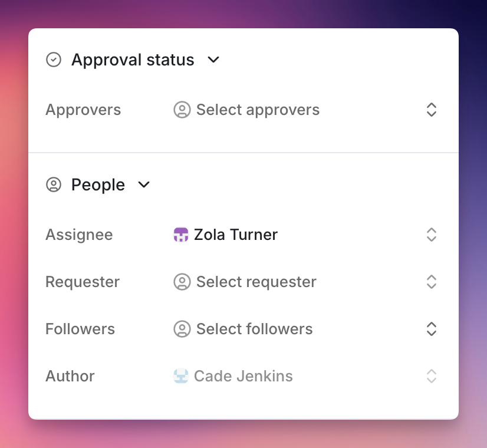Screen dimensions: 487x448
Task: Click the Approval status heading
Action: click(133, 60)
